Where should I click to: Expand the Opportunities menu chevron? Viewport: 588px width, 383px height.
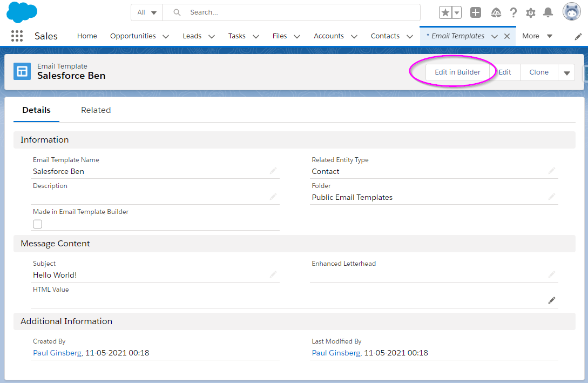tap(166, 36)
